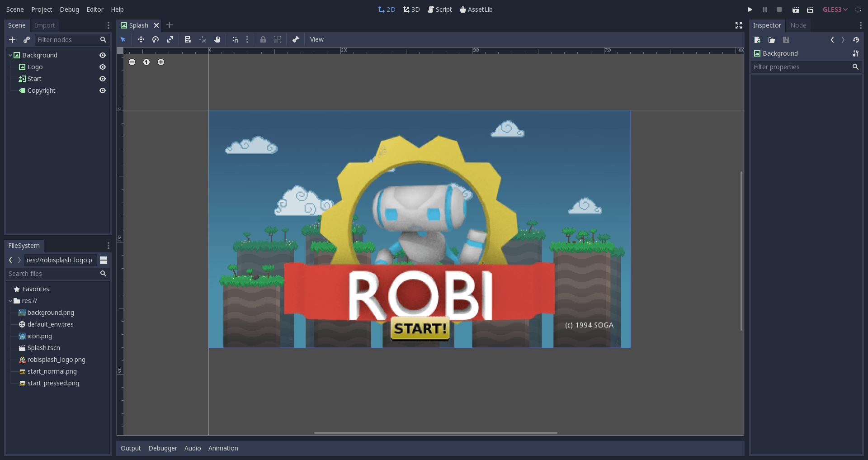Image resolution: width=868 pixels, height=460 pixels.
Task: Open object history icon in Inspector
Action: pyautogui.click(x=856, y=40)
